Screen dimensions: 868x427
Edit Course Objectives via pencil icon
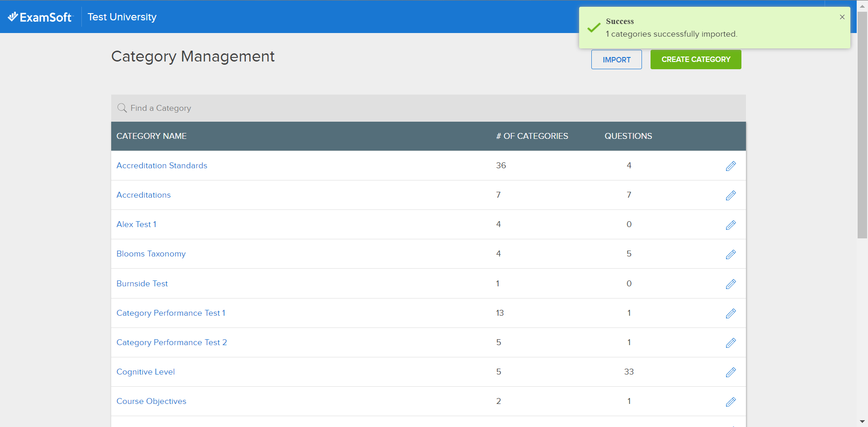731,402
